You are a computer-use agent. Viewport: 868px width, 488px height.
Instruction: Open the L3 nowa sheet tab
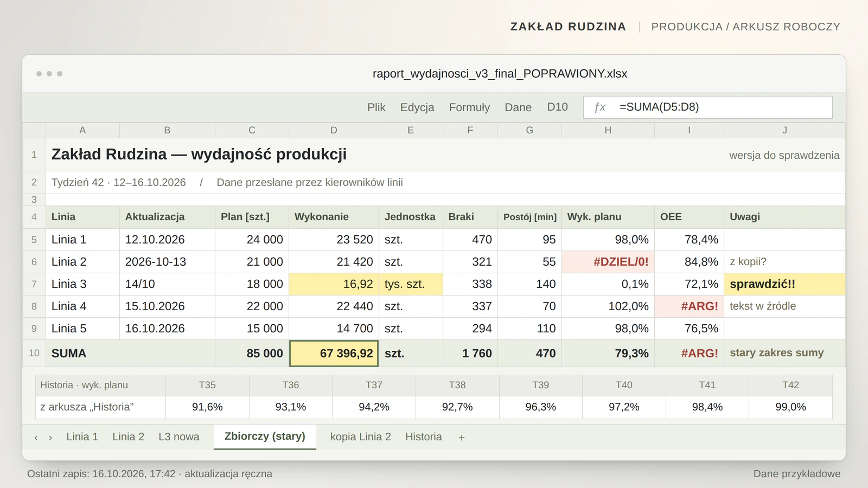[179, 437]
